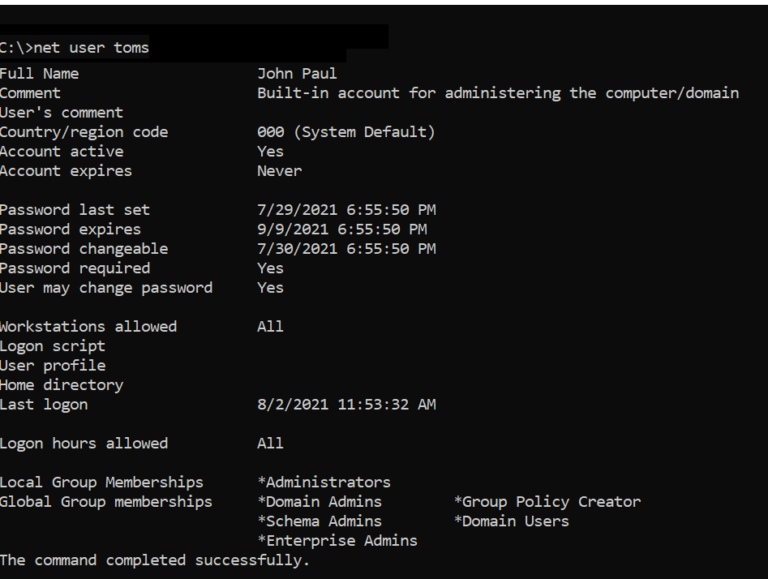The width and height of the screenshot is (768, 579).
Task: Click the *Schema Admins group entry
Action: click(319, 521)
